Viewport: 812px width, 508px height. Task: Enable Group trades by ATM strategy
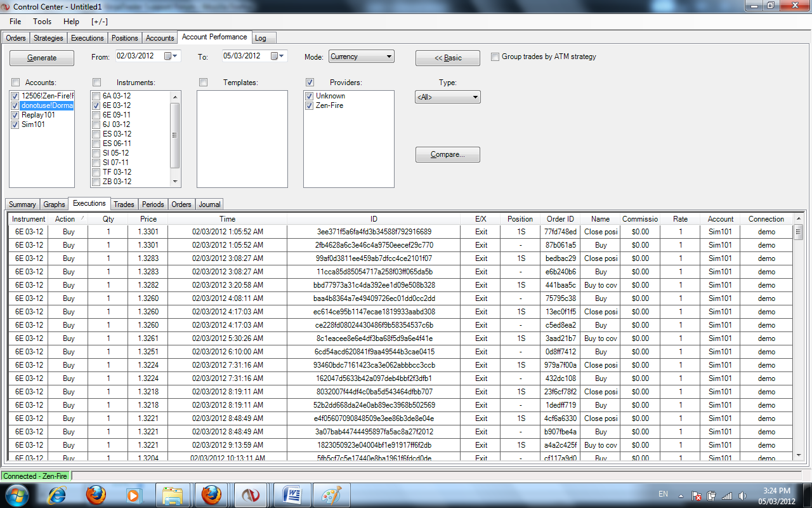click(495, 57)
